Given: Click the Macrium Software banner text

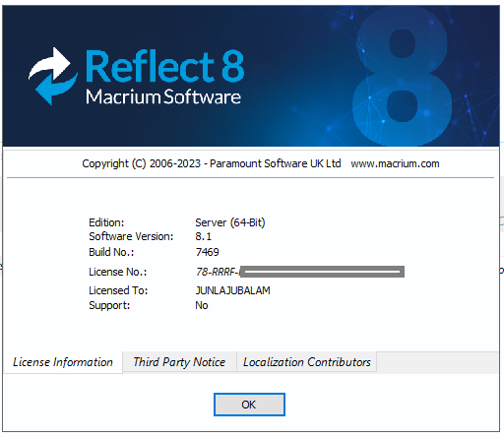Looking at the screenshot, I should (x=163, y=96).
